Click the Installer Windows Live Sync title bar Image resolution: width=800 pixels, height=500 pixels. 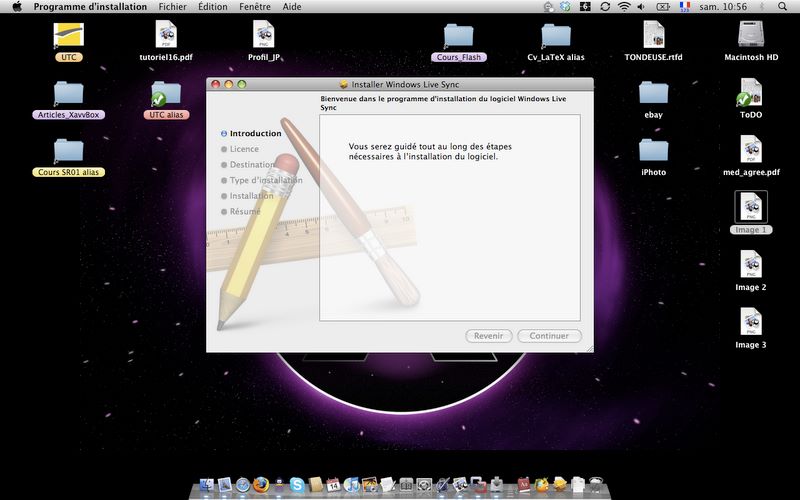399,84
